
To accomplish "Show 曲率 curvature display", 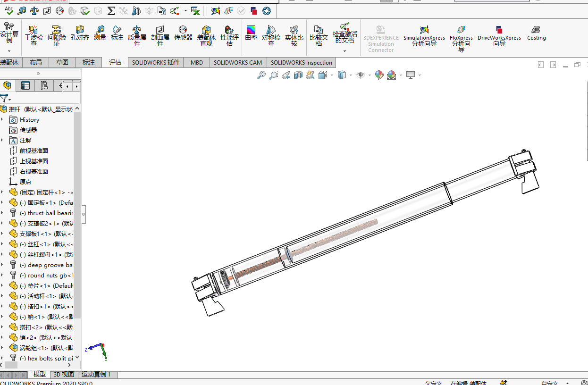I will (x=251, y=33).
